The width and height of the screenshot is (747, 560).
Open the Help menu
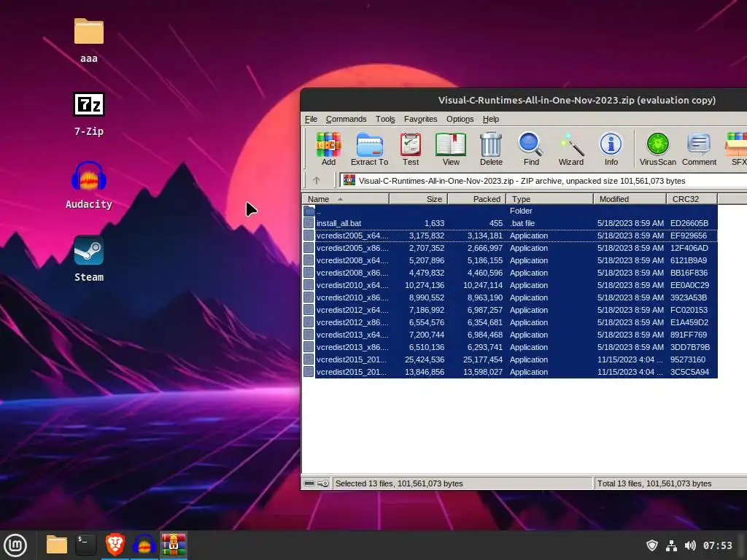pyautogui.click(x=491, y=119)
